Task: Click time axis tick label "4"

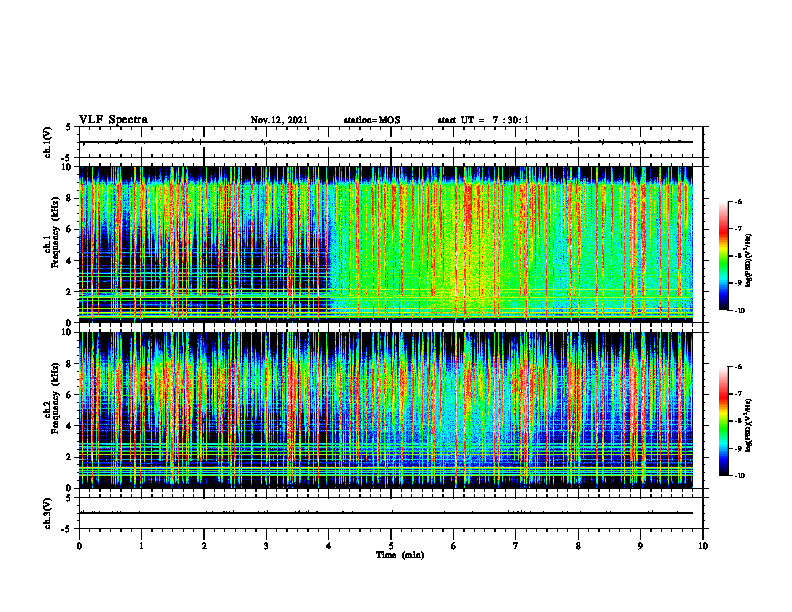Action: click(329, 546)
